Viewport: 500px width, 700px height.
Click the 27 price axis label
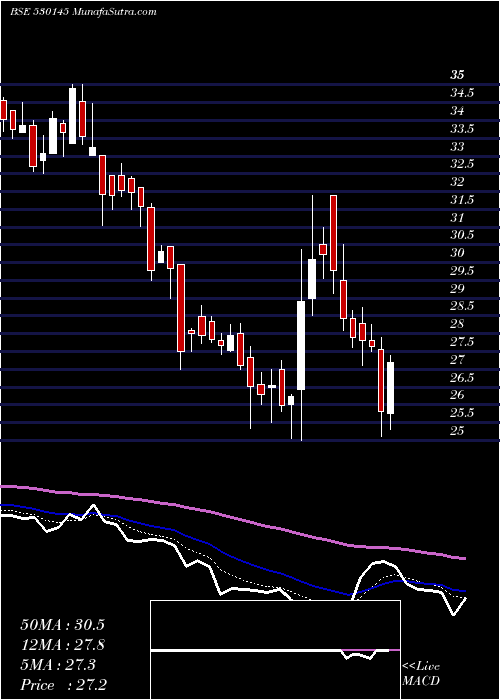coord(457,359)
